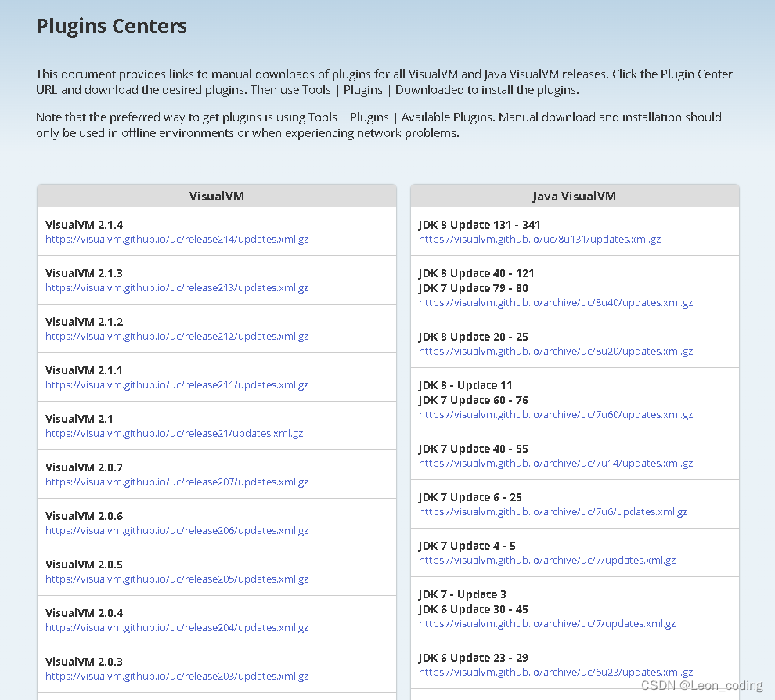Open the VisualVM 2.1.4 release214 updates link

click(x=177, y=240)
